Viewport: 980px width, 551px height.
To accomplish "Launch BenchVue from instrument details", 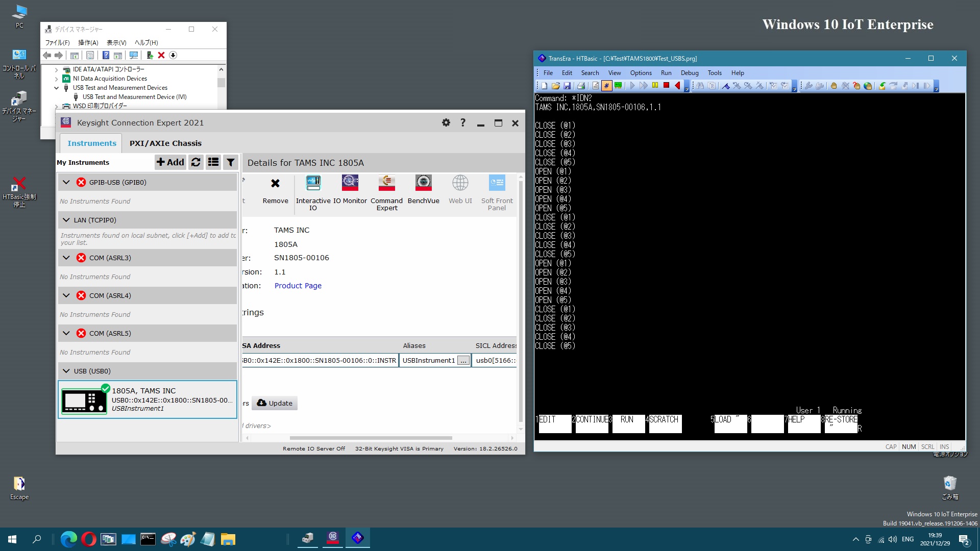I will [423, 189].
